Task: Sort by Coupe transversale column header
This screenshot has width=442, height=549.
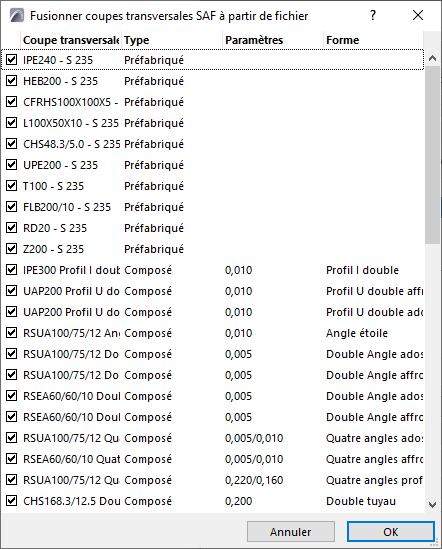Action: (x=71, y=40)
